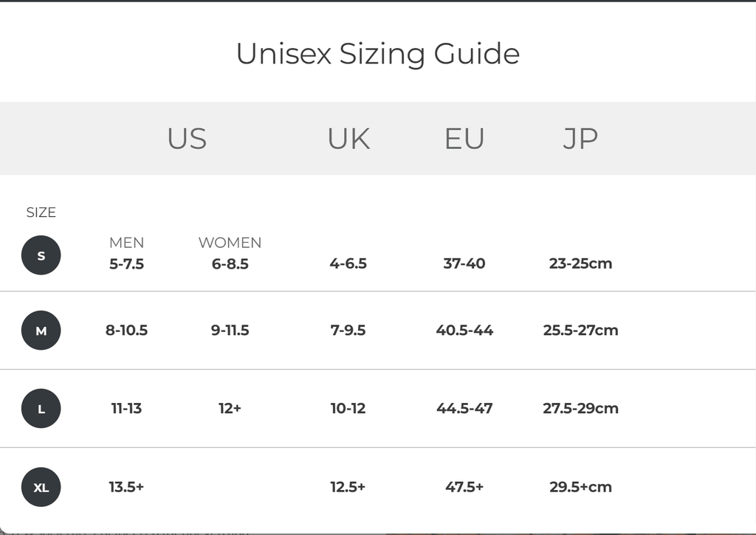Click the EU column header
Image resolution: width=756 pixels, height=535 pixels.
pos(464,139)
